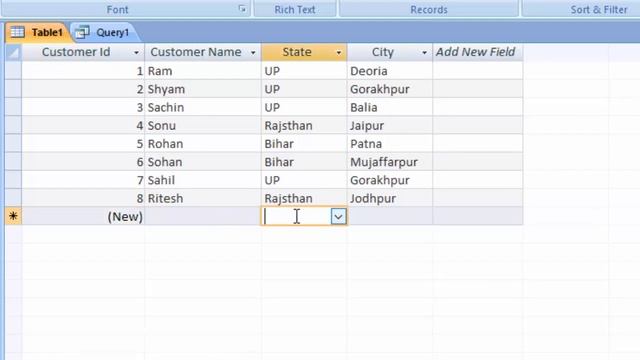640x360 pixels.
Task: Open the State column header dropdown arrow
Action: pos(339,53)
